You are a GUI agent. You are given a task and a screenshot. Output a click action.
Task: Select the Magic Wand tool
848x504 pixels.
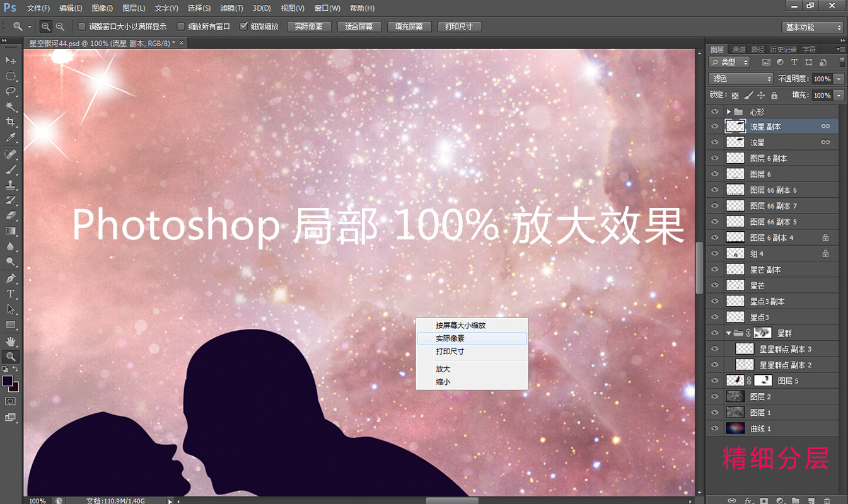11,107
